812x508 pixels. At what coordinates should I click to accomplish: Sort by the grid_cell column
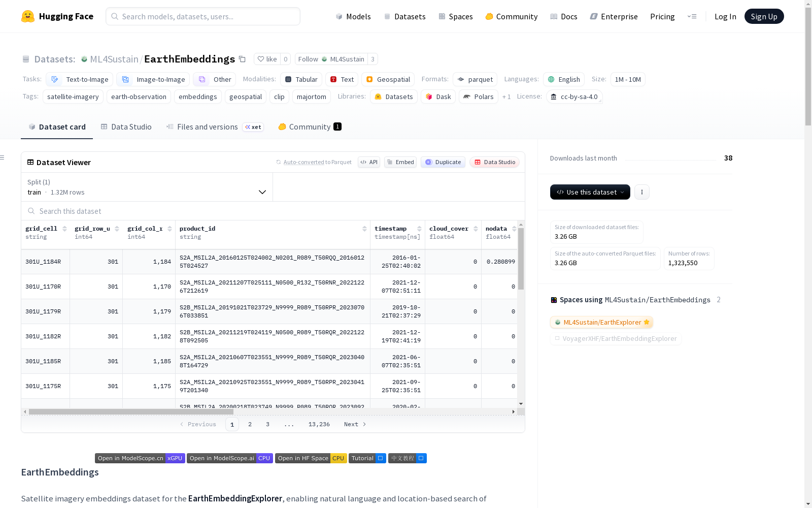pyautogui.click(x=64, y=229)
